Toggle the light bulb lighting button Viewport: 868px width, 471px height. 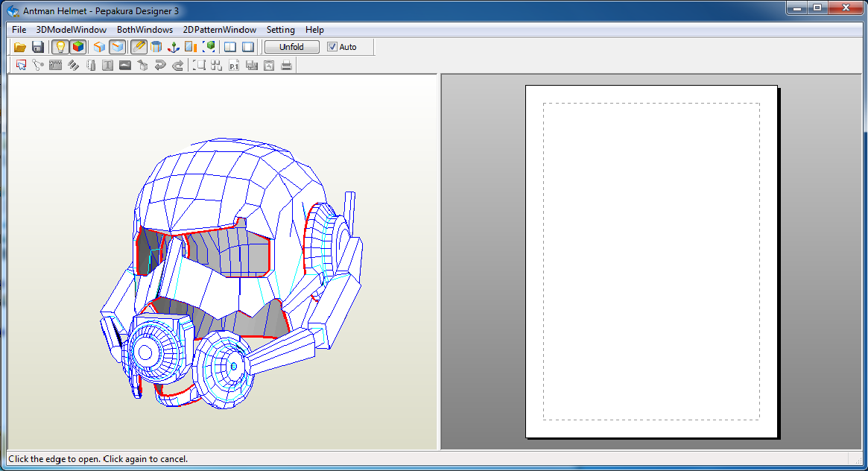pyautogui.click(x=60, y=47)
